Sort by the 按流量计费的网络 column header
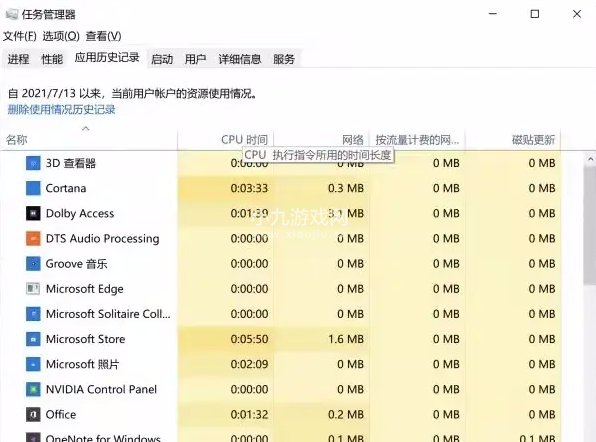 coord(417,140)
